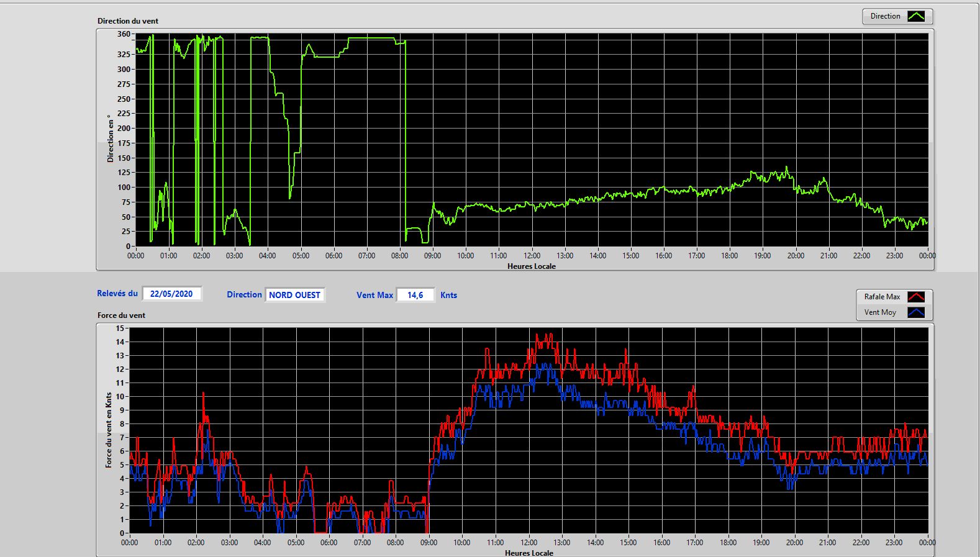Click the 06:00 tick on the direction chart axis
Screen dimensions: 980x557
[x=333, y=255]
